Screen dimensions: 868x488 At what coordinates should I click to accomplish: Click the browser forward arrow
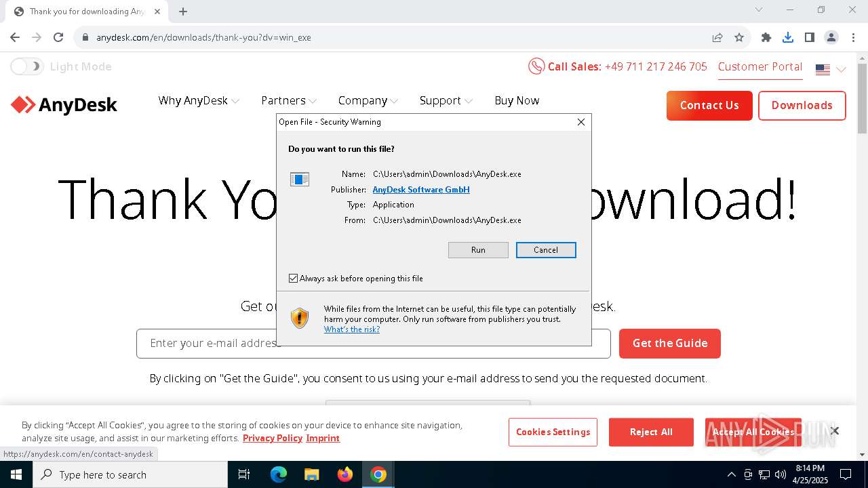(37, 37)
